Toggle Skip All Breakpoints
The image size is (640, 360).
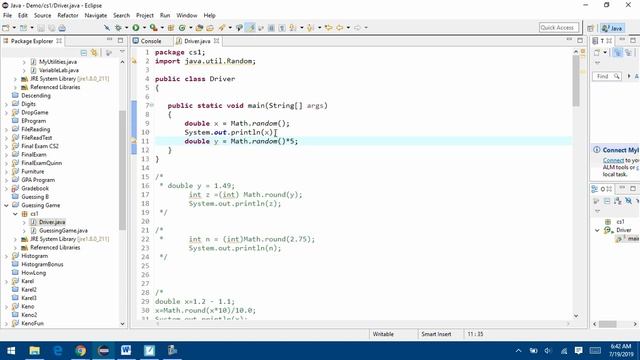[x=107, y=28]
